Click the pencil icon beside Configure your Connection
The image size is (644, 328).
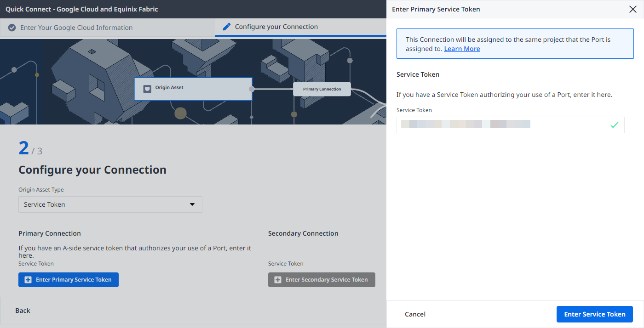coord(226,27)
